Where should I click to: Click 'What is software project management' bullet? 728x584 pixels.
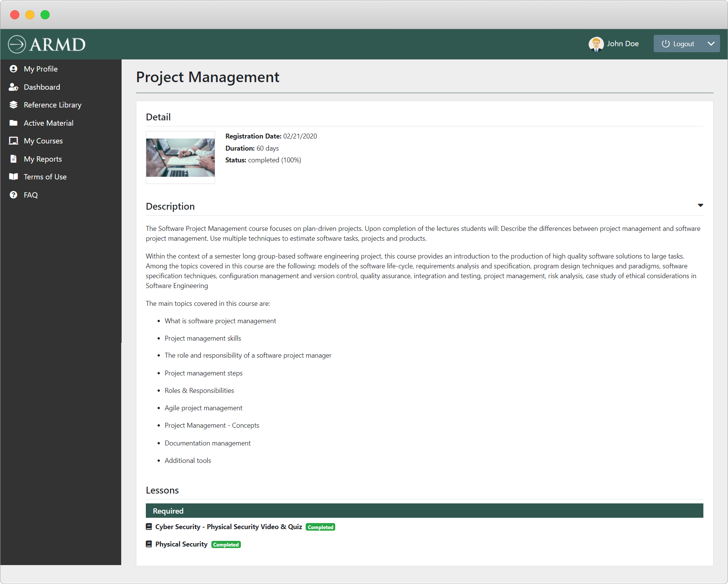click(220, 321)
